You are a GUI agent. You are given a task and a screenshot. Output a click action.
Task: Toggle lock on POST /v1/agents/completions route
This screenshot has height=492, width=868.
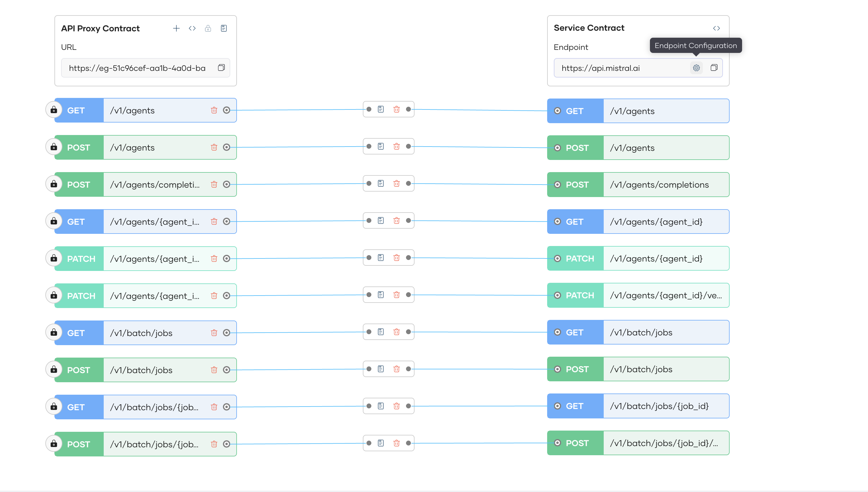54,184
